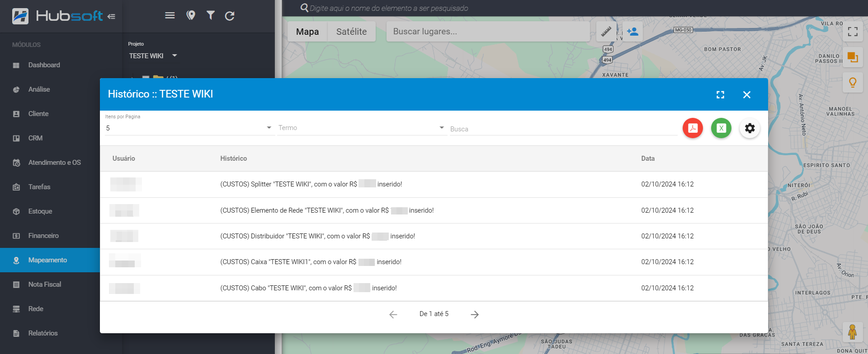Image resolution: width=868 pixels, height=354 pixels.
Task: Collapse the Hubsoft sidebar with the arrow icon
Action: pos(112,16)
